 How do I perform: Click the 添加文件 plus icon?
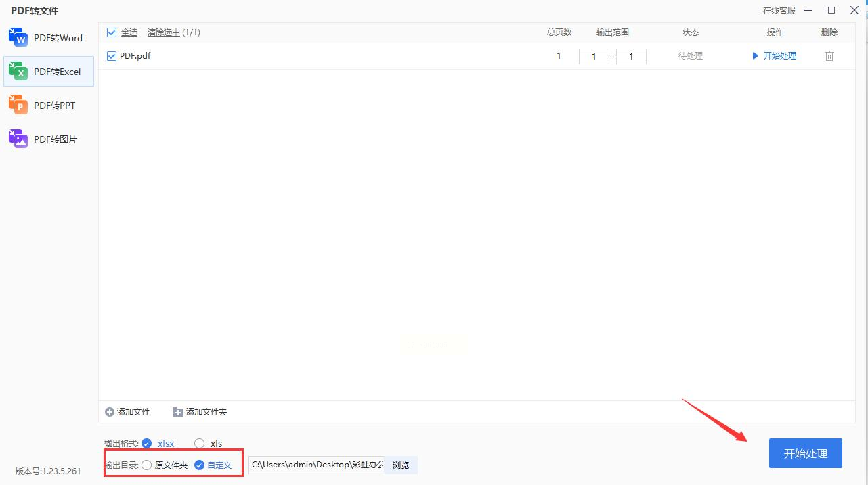click(110, 412)
